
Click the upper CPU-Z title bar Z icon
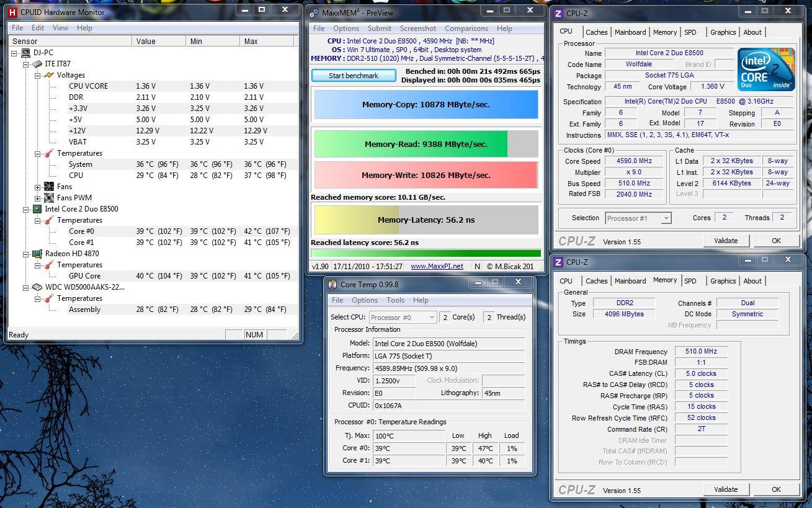(558, 13)
